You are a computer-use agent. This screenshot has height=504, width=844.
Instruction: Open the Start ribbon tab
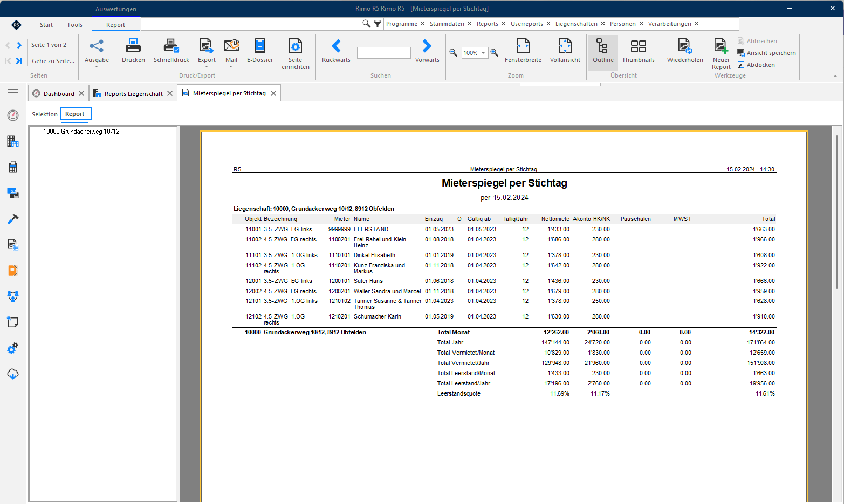click(x=46, y=25)
